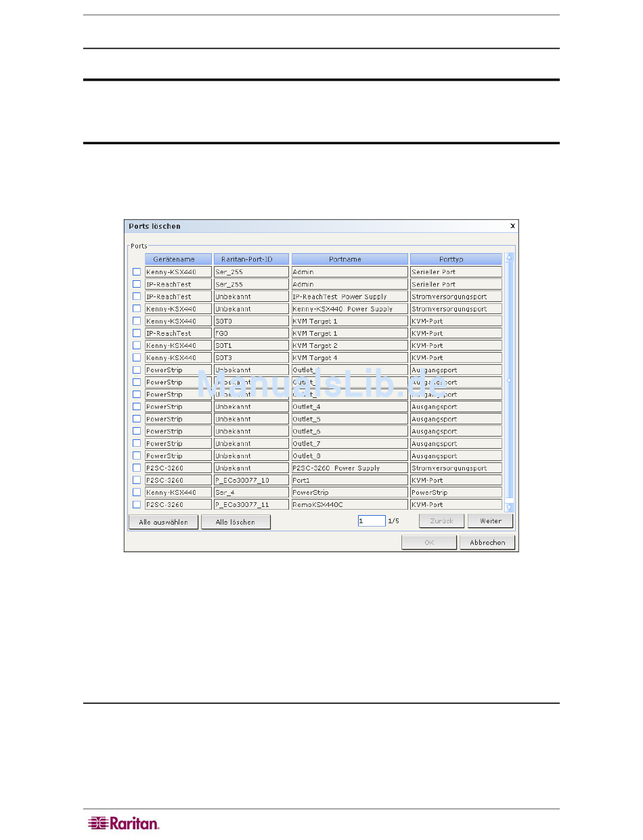Tick the Kenny-KSX440 Power Supply row checkbox

[x=137, y=309]
